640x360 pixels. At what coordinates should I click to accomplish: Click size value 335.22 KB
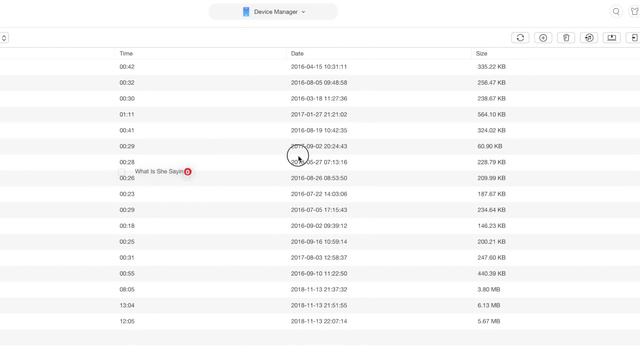click(491, 67)
